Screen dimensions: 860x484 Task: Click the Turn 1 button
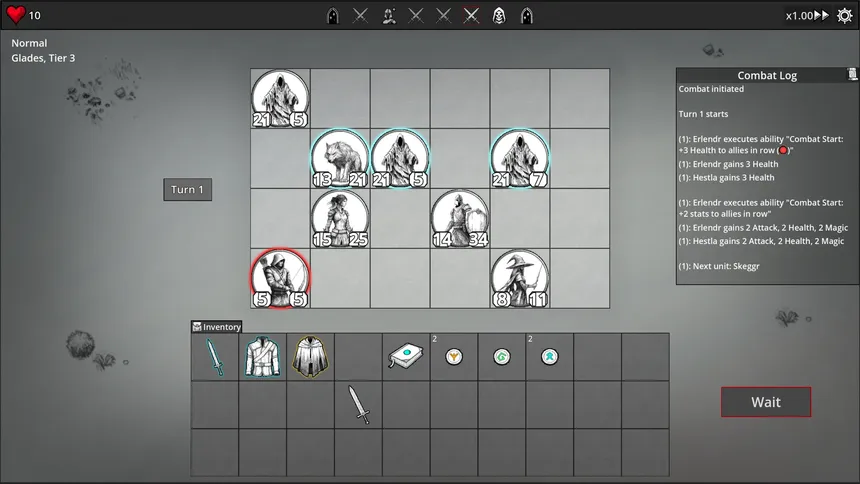188,189
